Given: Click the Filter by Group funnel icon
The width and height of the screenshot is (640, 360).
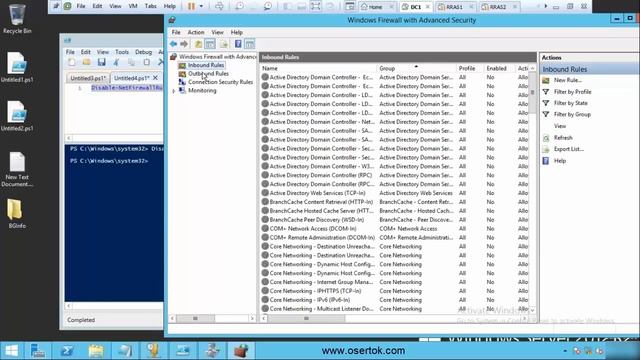Looking at the screenshot, I should click(546, 114).
